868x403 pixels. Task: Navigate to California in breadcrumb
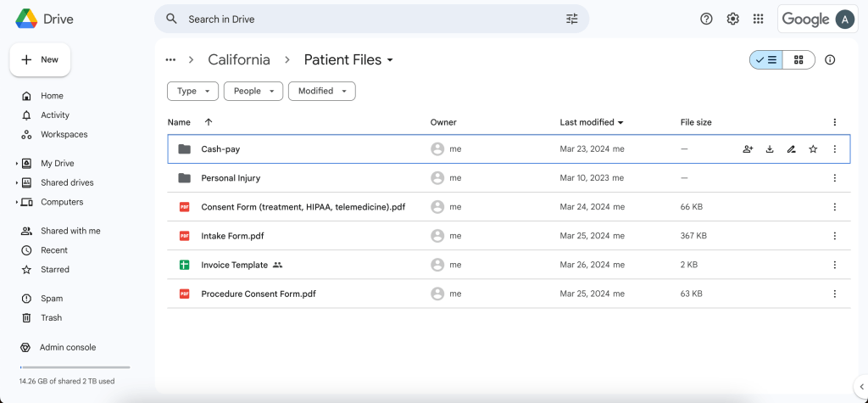coord(239,59)
